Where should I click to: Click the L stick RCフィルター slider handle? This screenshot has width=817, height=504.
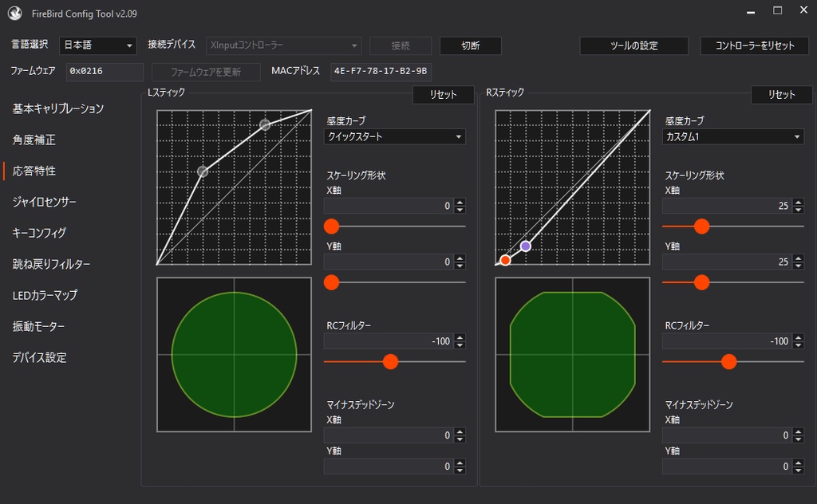[390, 361]
